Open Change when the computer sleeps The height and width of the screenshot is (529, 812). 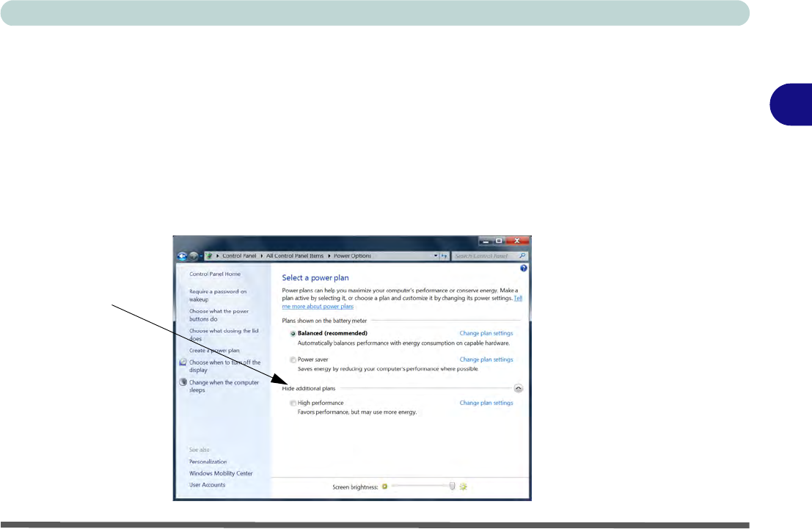224,386
